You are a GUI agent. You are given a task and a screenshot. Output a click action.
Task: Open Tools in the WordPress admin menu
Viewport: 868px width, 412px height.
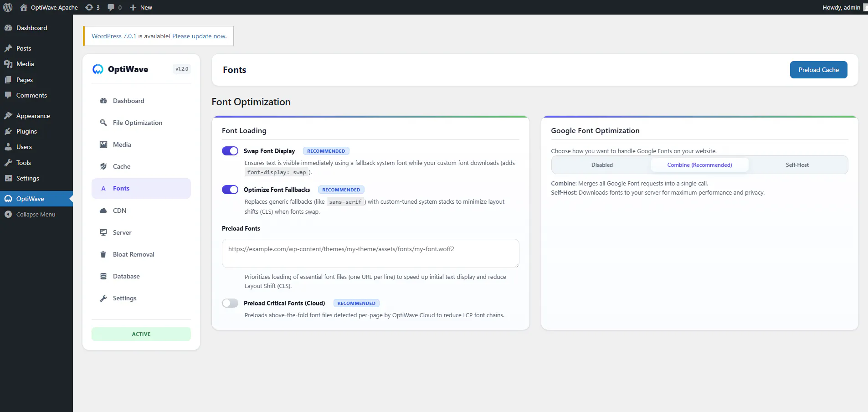(x=36, y=163)
